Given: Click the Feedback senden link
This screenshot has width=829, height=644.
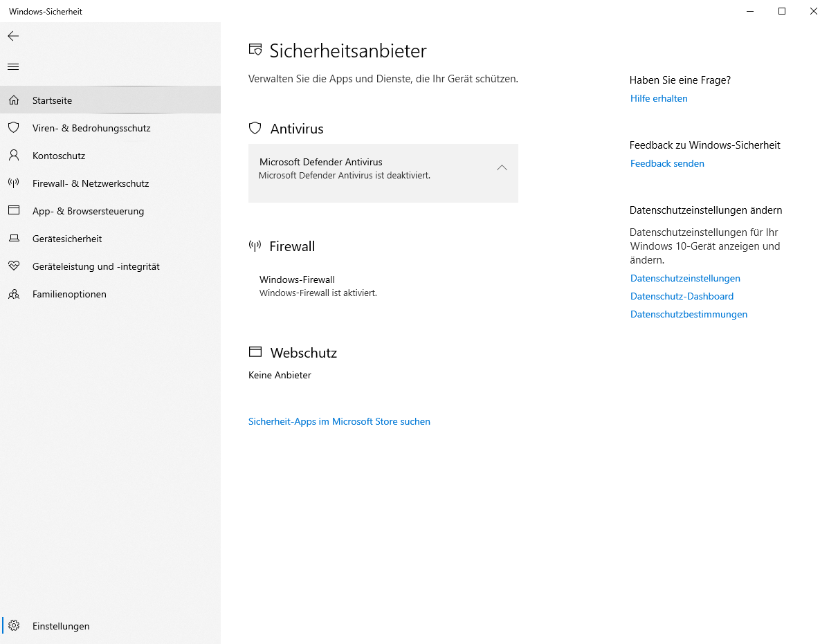Looking at the screenshot, I should click(x=667, y=163).
